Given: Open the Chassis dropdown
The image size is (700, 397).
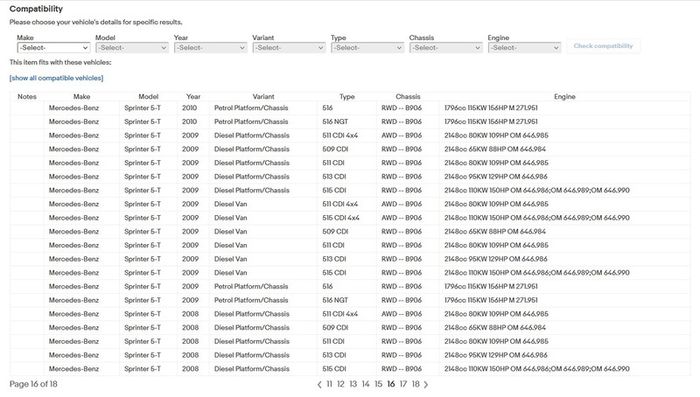Looking at the screenshot, I should coord(446,47).
